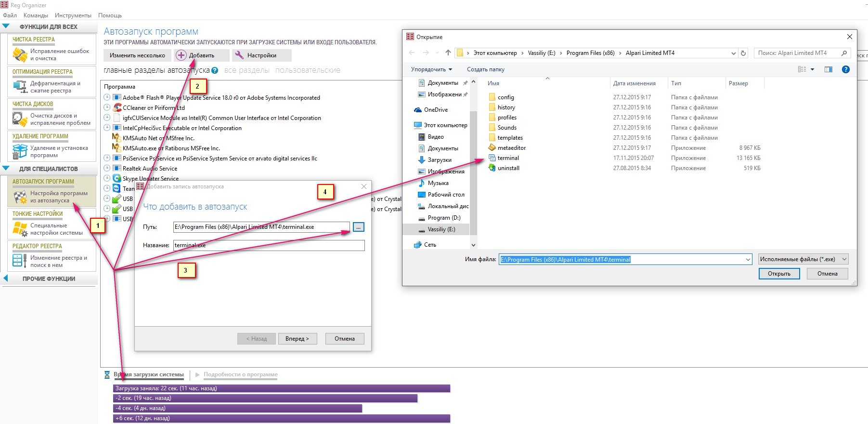Click the Название input field

tap(269, 245)
